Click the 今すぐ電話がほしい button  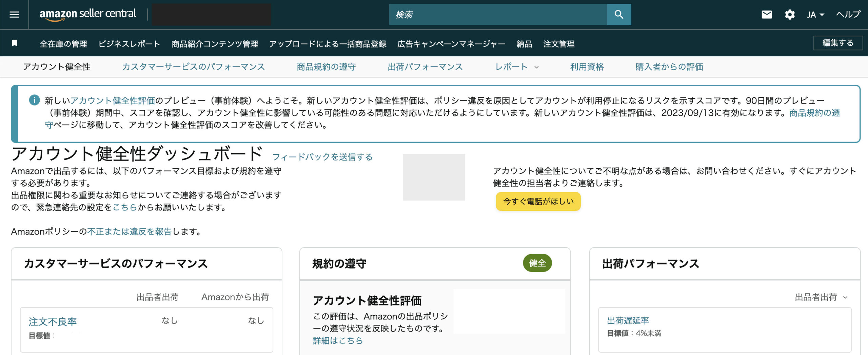pos(538,201)
